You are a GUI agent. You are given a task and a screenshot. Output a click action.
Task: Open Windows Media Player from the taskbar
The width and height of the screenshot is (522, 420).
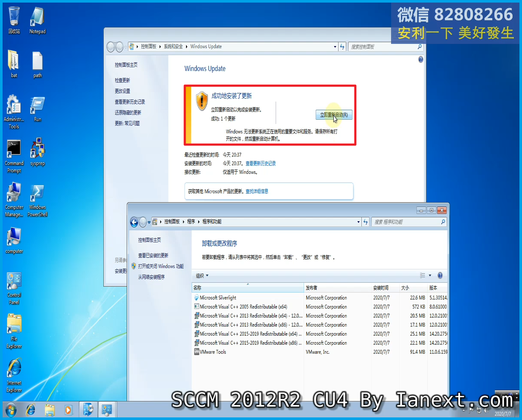tap(68, 409)
